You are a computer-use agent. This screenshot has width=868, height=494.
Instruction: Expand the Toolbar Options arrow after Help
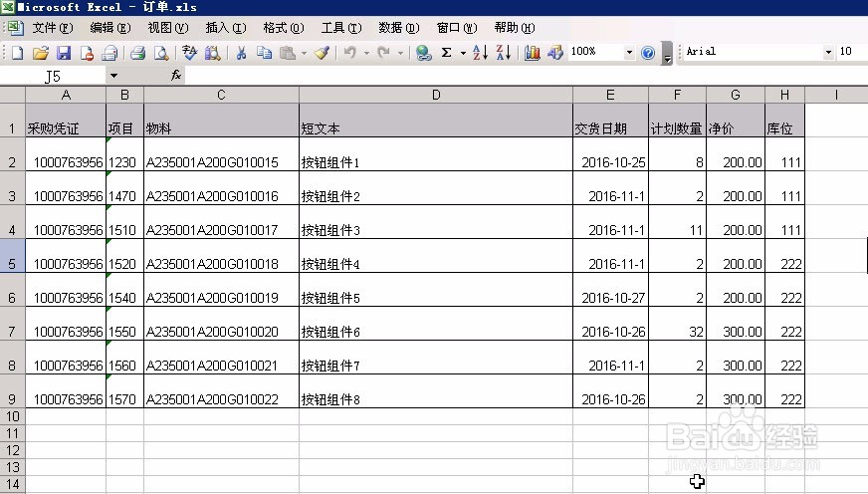tap(668, 54)
